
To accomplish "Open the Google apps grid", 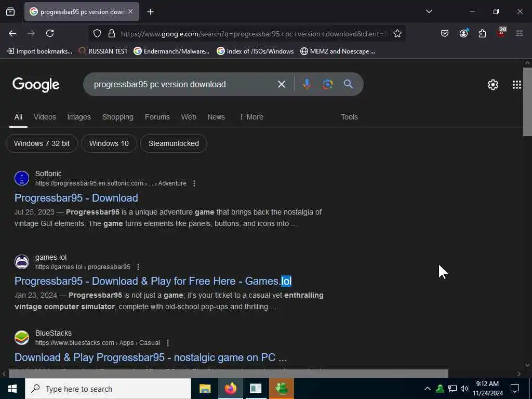I will click(x=516, y=85).
